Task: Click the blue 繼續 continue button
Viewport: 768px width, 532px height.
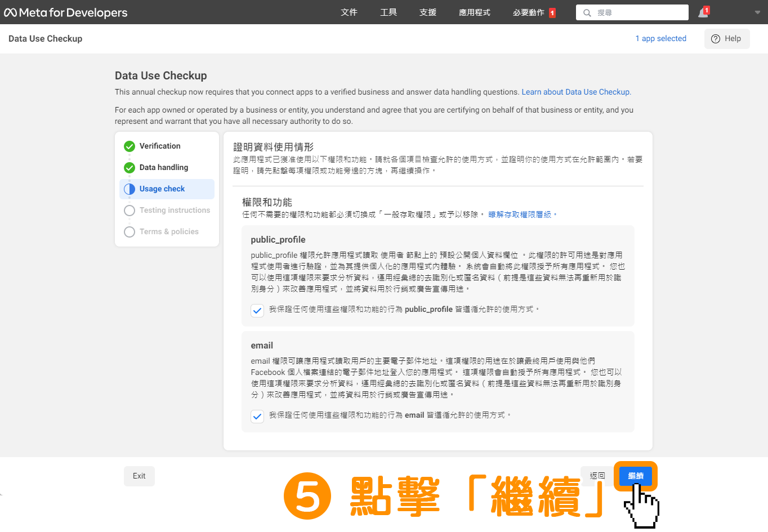Action: [636, 476]
